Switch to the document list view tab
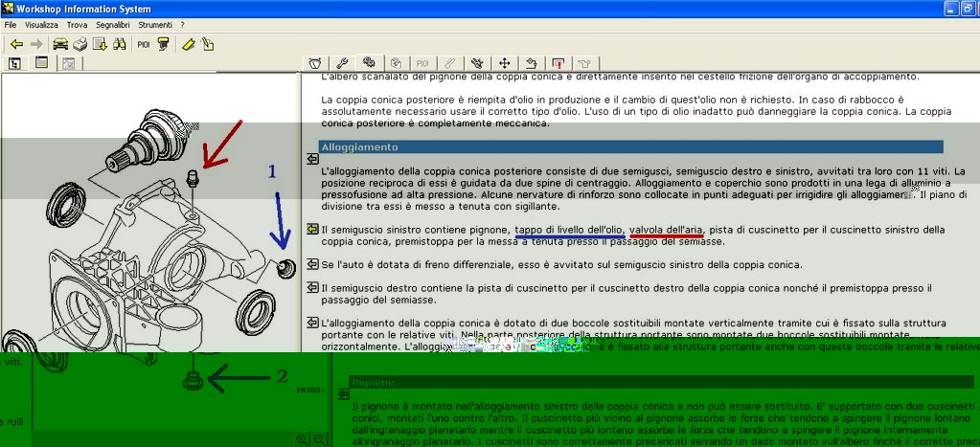This screenshot has height=447, width=980. pyautogui.click(x=42, y=63)
